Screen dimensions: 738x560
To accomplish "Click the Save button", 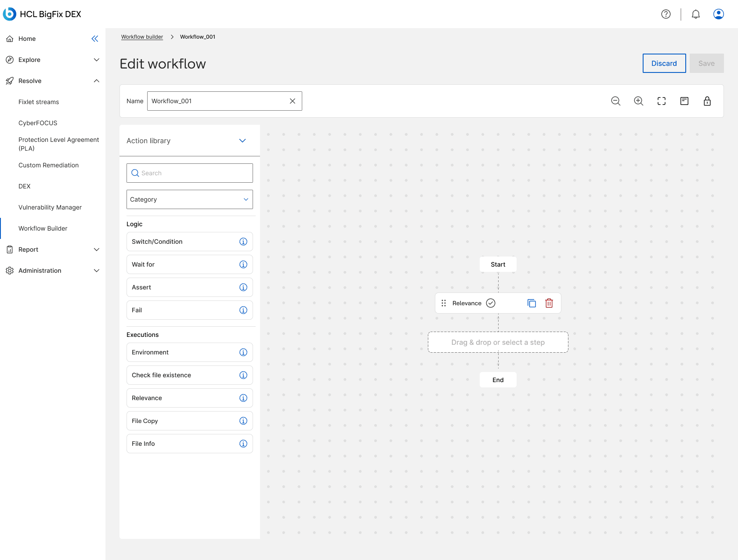I will tap(707, 63).
